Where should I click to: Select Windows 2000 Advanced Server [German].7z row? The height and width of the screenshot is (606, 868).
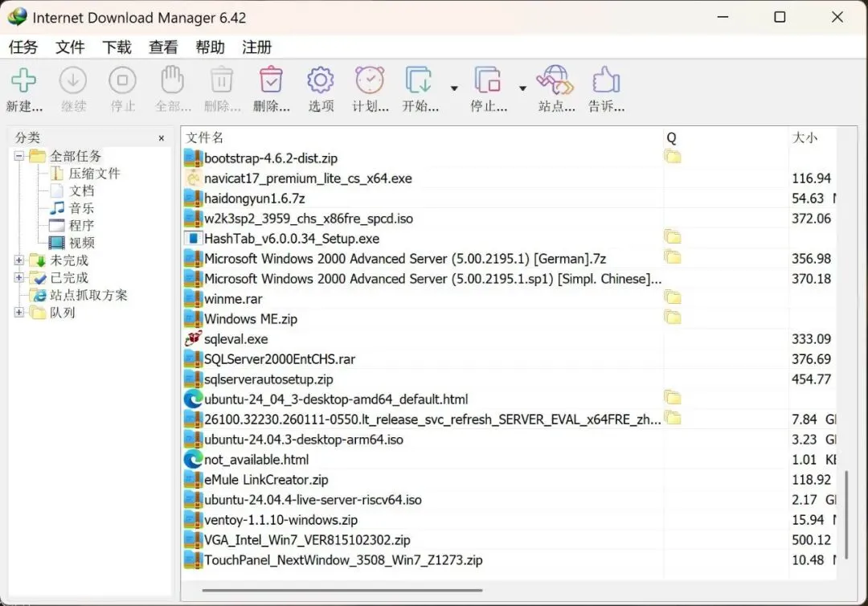(510, 259)
